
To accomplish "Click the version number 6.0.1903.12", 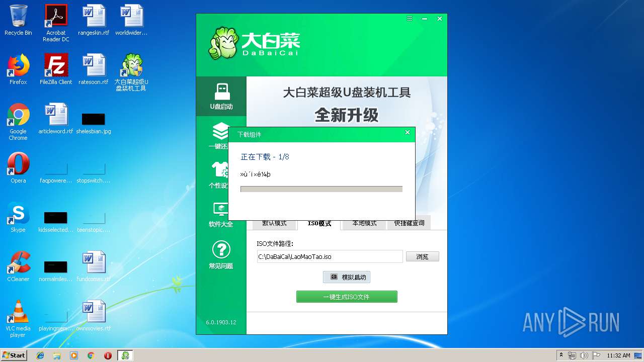I will (x=221, y=322).
